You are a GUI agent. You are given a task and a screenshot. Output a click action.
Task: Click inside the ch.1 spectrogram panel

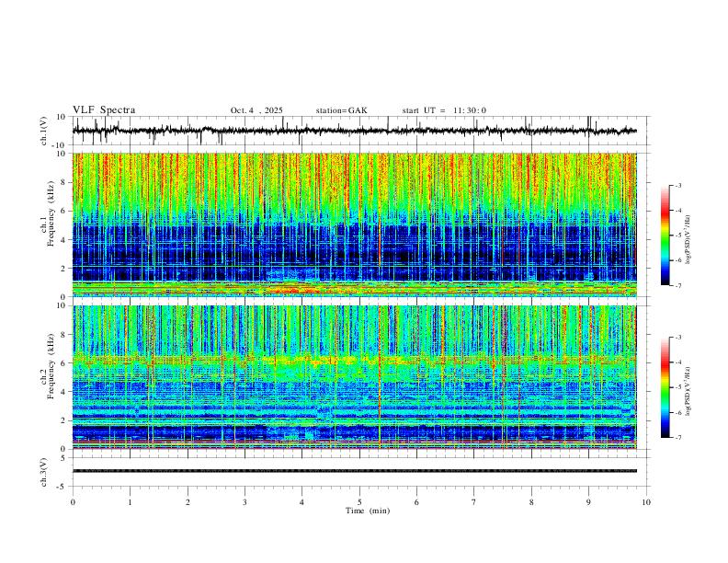pos(355,224)
